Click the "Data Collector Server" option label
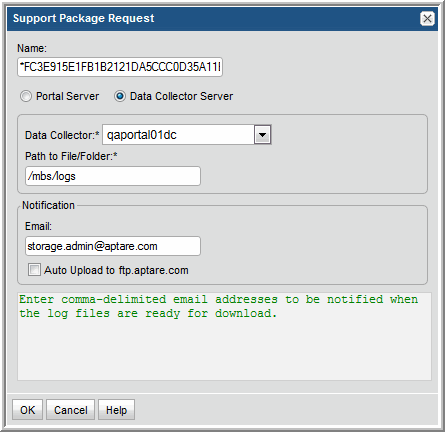The image size is (445, 432). [181, 96]
